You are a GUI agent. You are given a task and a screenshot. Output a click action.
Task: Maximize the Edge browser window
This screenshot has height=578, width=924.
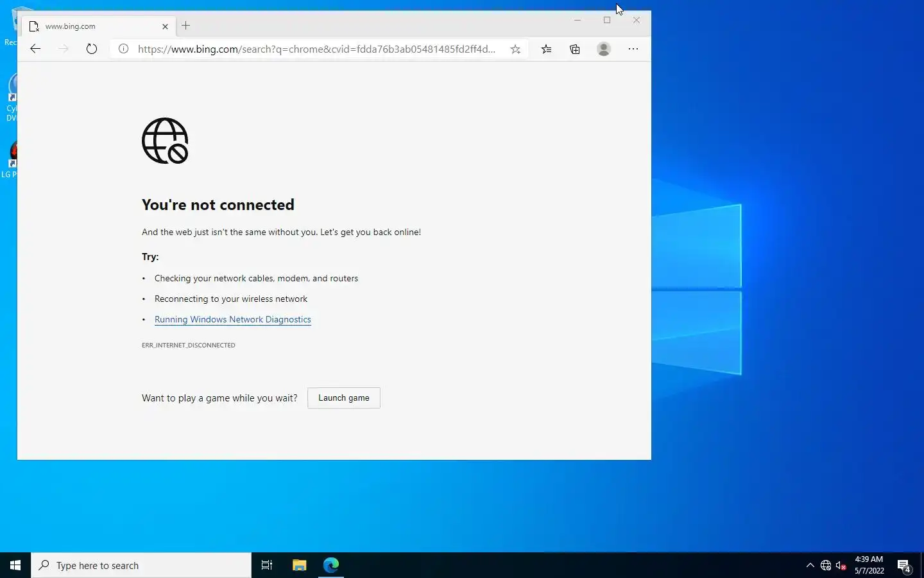(607, 20)
